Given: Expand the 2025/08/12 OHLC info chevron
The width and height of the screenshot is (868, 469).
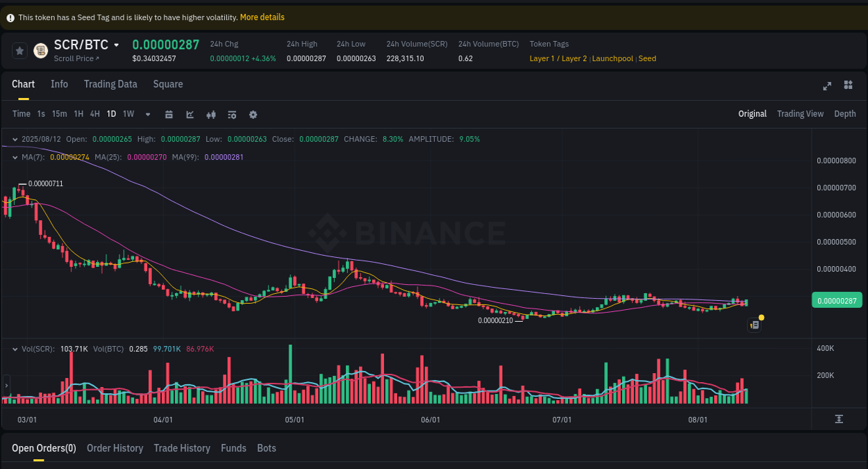Looking at the screenshot, I should click(14, 139).
